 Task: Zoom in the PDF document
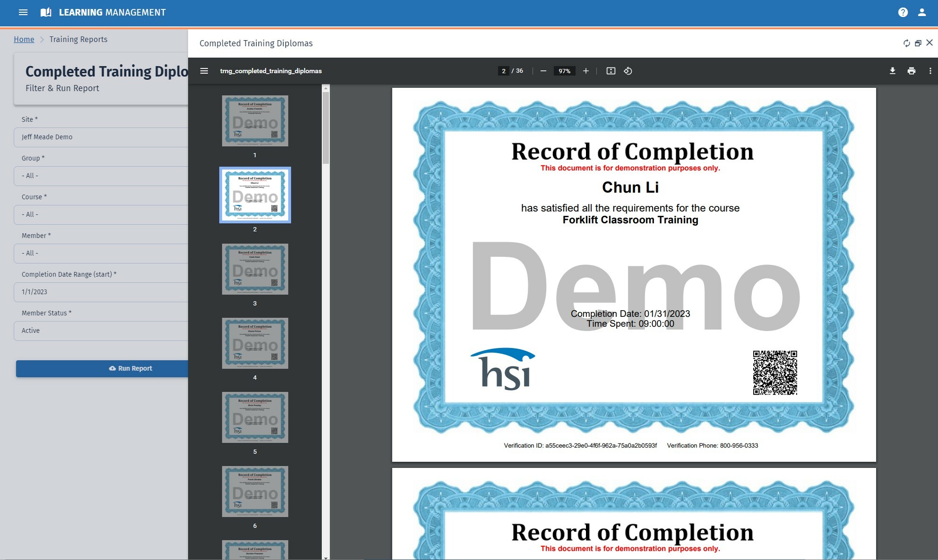[x=586, y=71]
